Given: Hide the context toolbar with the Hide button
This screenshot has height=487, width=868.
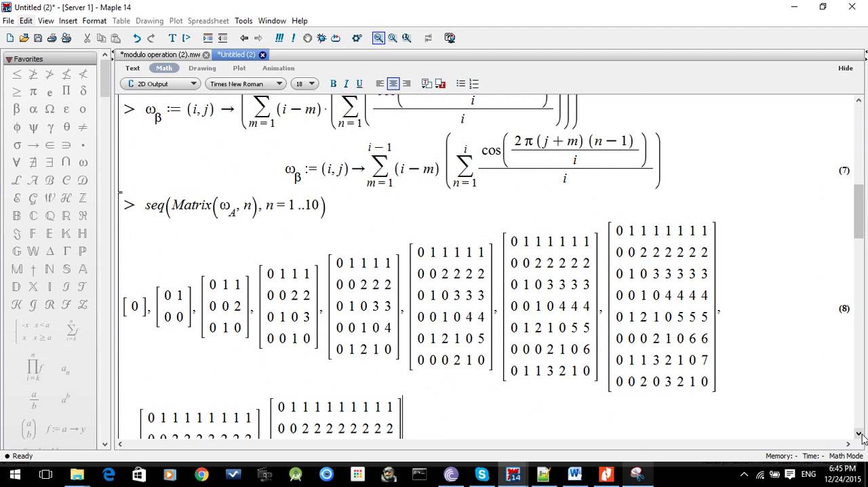Looking at the screenshot, I should (x=846, y=68).
